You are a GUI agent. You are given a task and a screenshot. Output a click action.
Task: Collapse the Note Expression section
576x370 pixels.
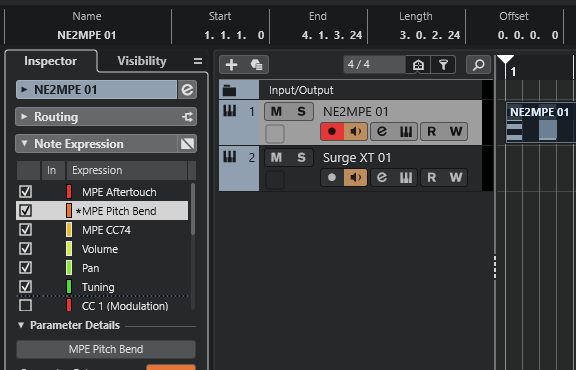pyautogui.click(x=24, y=143)
